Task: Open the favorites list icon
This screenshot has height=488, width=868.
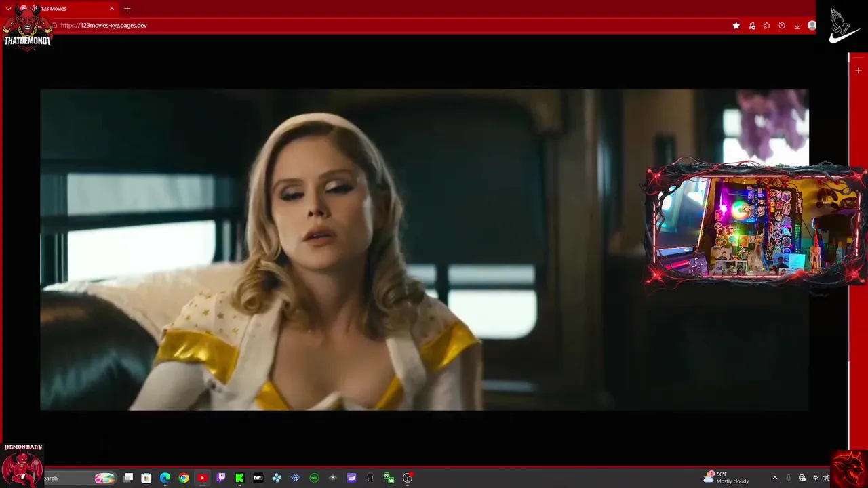Action: 766,26
